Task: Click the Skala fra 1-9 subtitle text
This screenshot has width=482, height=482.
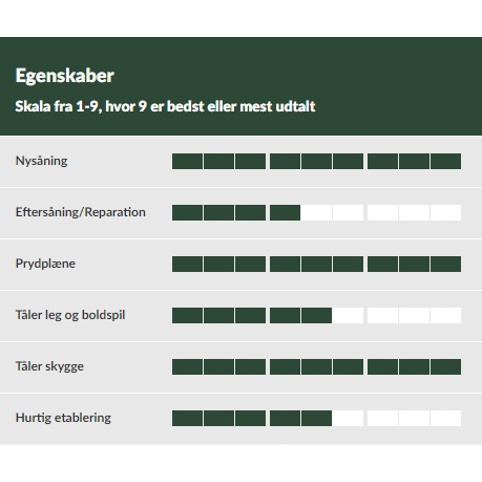Action: 165,106
